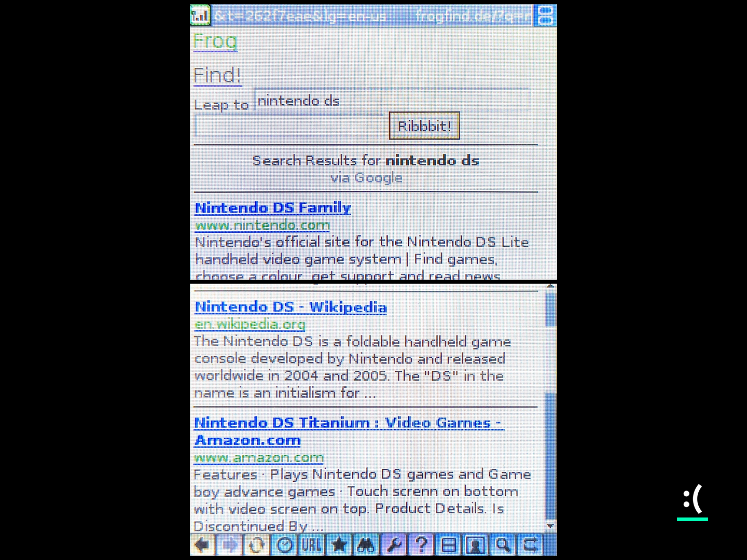Screen dimensions: 747x560
Task: Open the URL entry toolbar icon
Action: (312, 545)
